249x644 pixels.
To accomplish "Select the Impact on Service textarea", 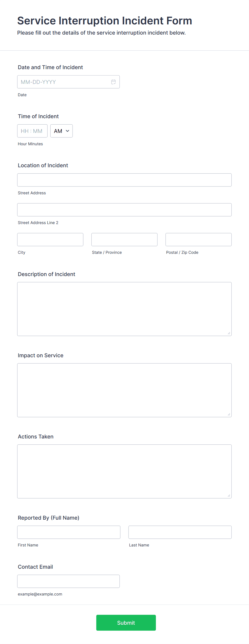I will coord(124,390).
